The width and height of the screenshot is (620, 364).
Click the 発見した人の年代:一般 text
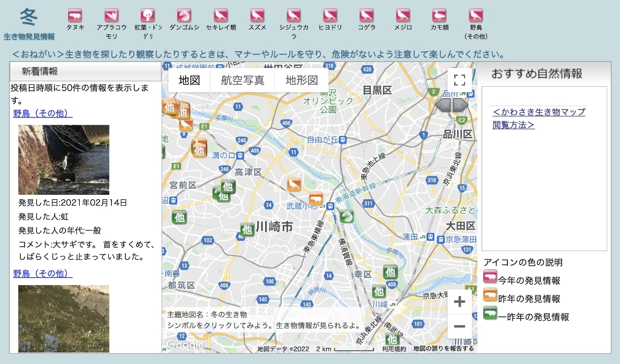pyautogui.click(x=60, y=230)
